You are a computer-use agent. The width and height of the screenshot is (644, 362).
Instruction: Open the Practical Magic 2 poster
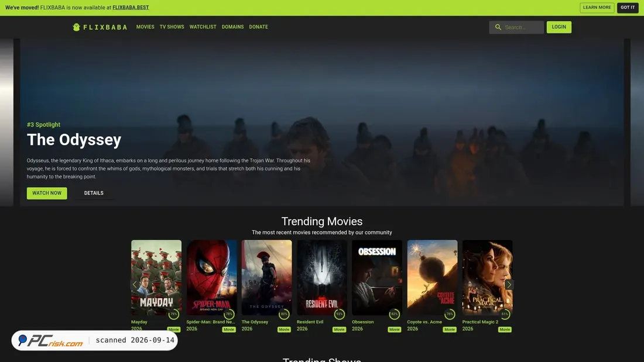click(487, 277)
